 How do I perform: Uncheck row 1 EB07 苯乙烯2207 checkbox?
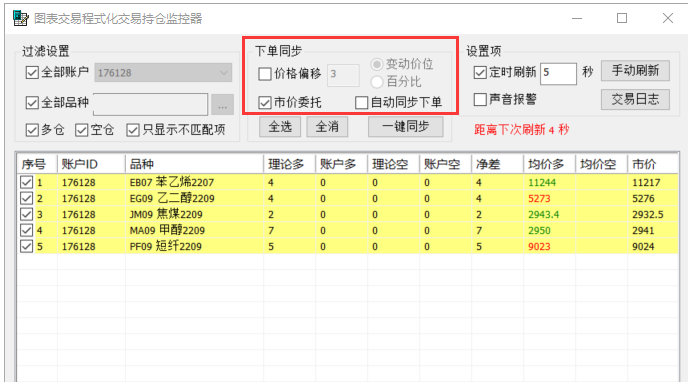click(26, 182)
